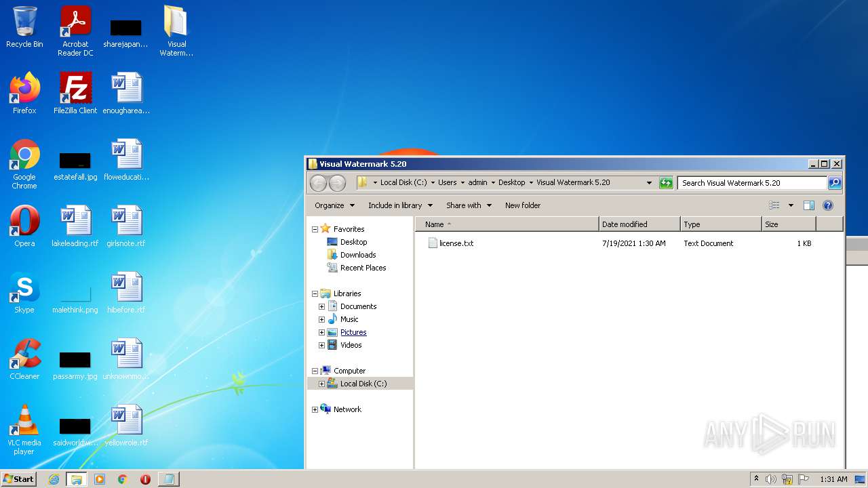The height and width of the screenshot is (488, 868).
Task: Click the volume speaker icon in system tray
Action: [771, 479]
